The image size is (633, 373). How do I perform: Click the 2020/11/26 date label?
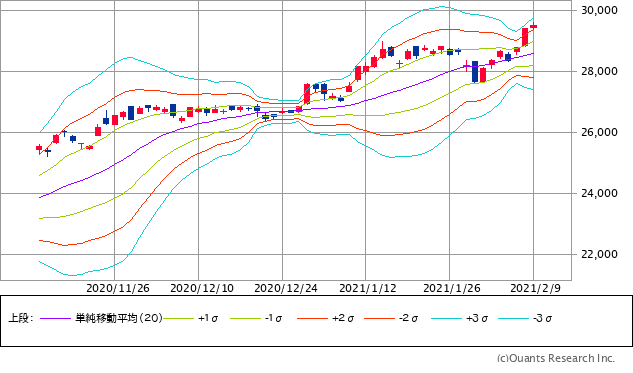point(118,288)
